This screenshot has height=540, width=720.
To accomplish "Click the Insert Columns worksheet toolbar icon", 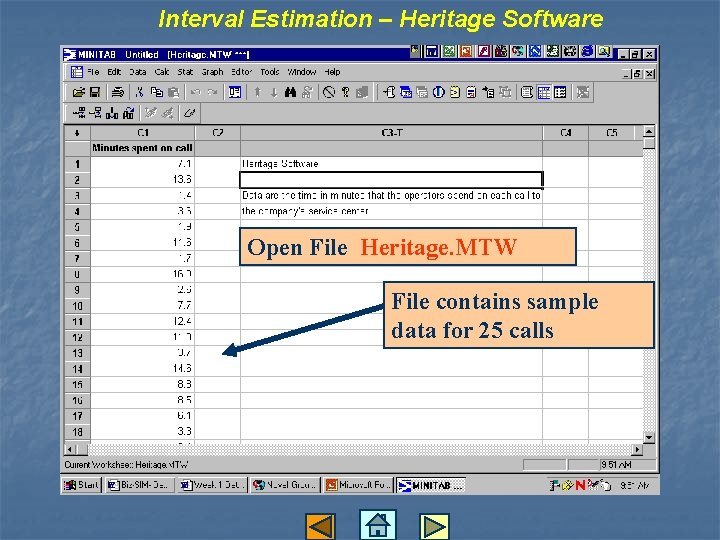I will click(x=112, y=112).
